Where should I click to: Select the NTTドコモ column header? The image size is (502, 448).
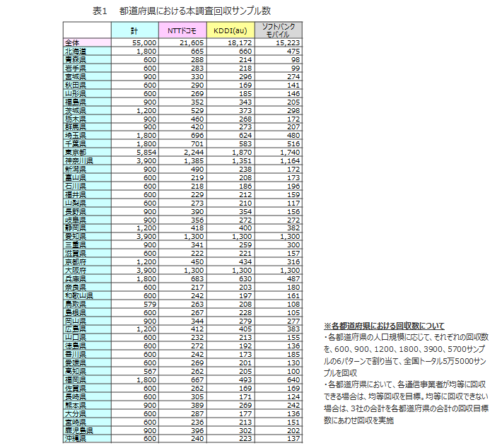[x=182, y=30]
